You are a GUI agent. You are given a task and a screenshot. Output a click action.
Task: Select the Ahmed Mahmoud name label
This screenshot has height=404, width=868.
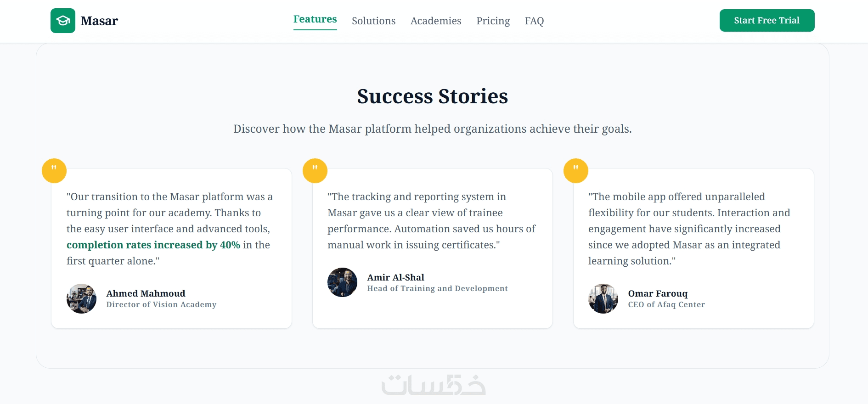146,293
